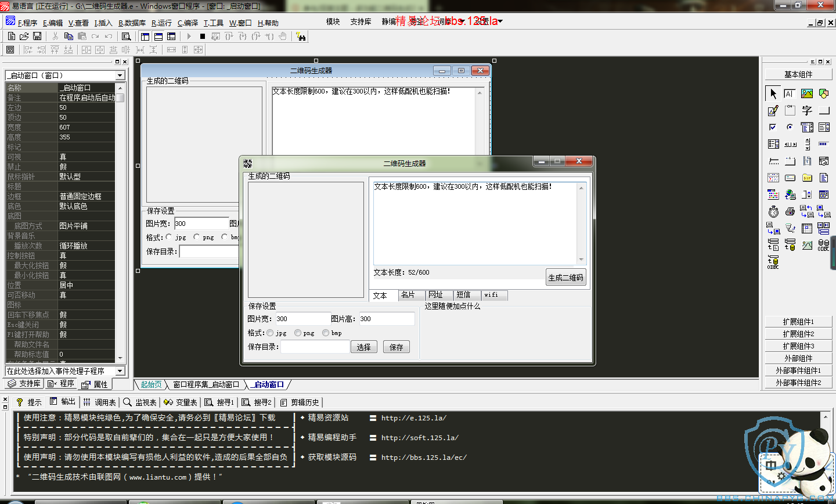Pick the color selector grid component icon
Viewport: 836px width, 504px height.
click(x=773, y=195)
